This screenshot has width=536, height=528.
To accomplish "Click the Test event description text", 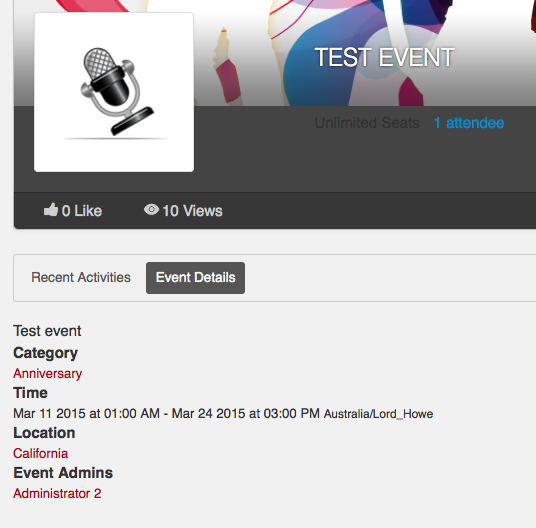I will coord(47,331).
